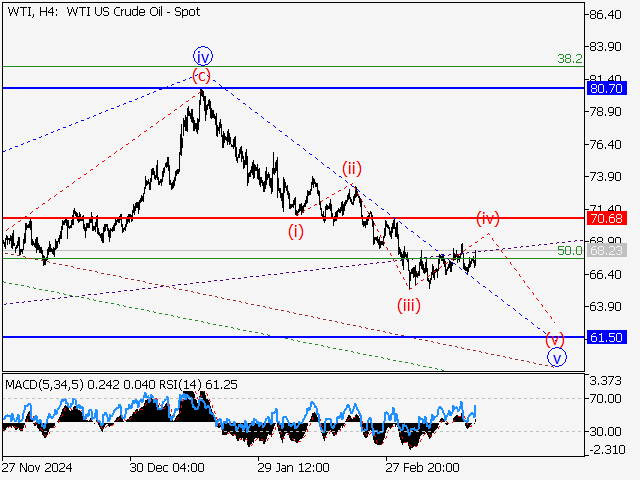Select the red (iv) wave label
640x480 pixels.
(x=487, y=217)
